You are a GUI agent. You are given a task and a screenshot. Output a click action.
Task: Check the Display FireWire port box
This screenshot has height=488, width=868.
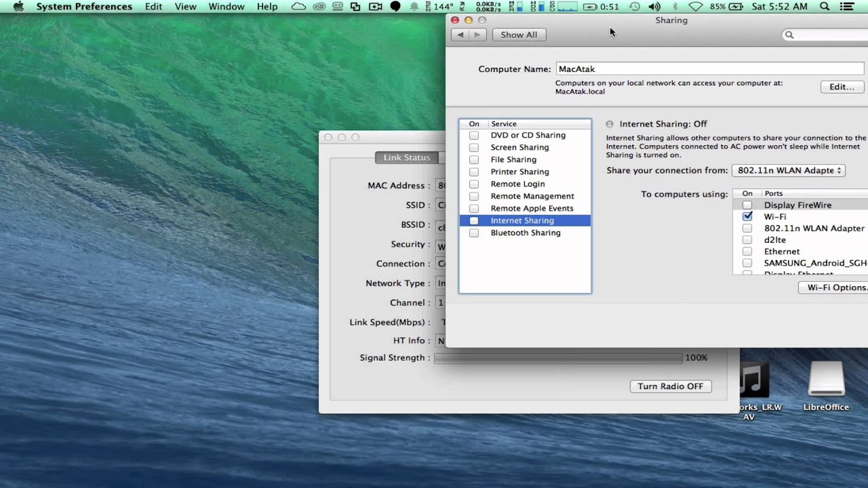[747, 205]
